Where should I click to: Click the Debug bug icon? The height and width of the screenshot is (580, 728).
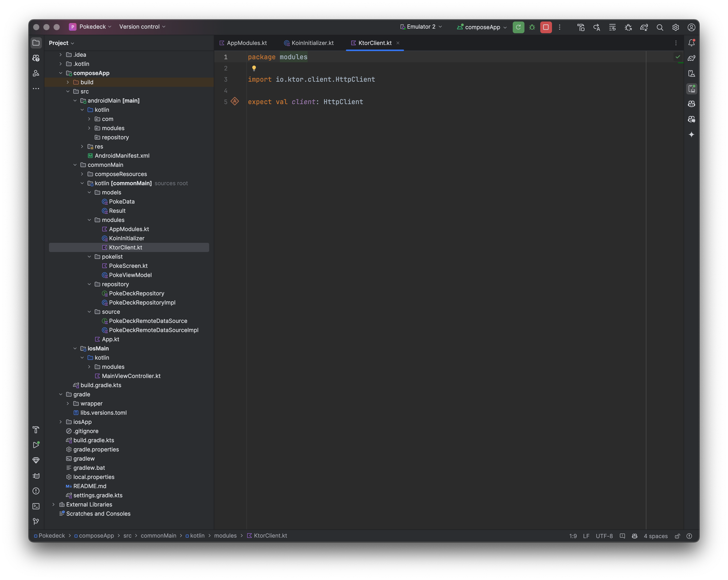click(532, 27)
